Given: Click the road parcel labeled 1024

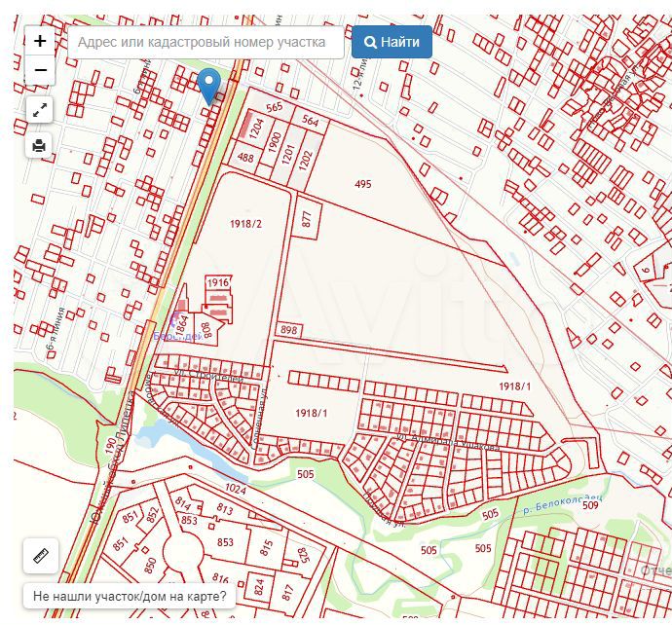Looking at the screenshot, I should 235,488.
